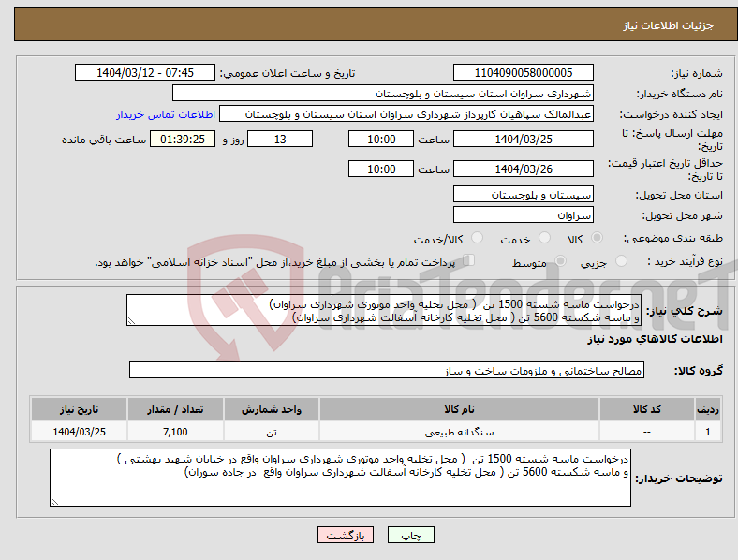Click the price validity date 1404/03/26 field
Screen dimensions: 738x560
524,169
